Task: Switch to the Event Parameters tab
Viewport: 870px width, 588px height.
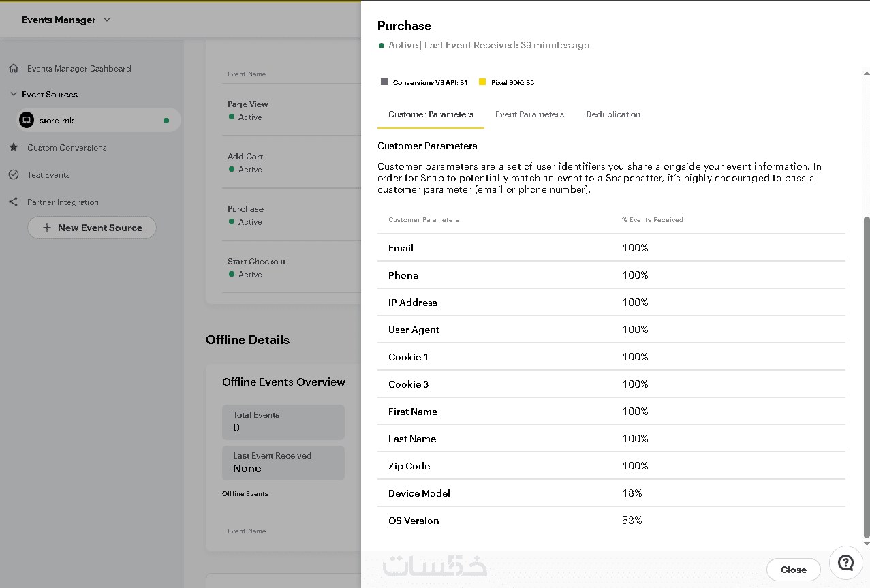Action: [x=529, y=114]
